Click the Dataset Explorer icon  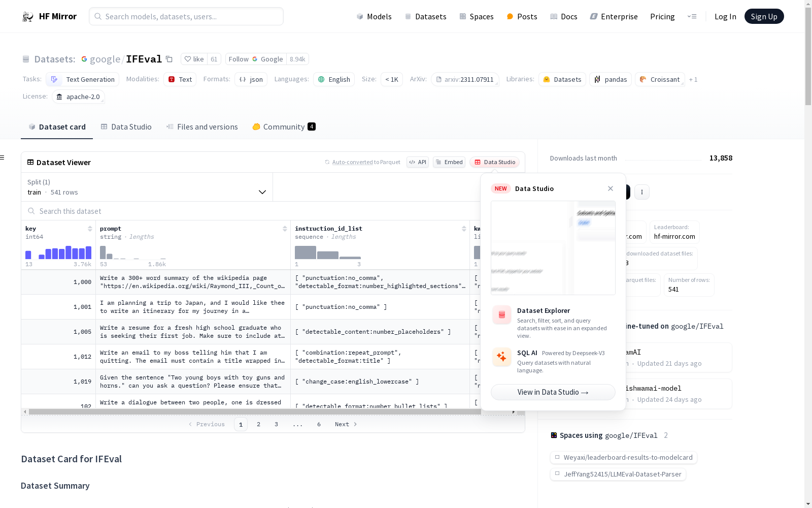click(501, 315)
